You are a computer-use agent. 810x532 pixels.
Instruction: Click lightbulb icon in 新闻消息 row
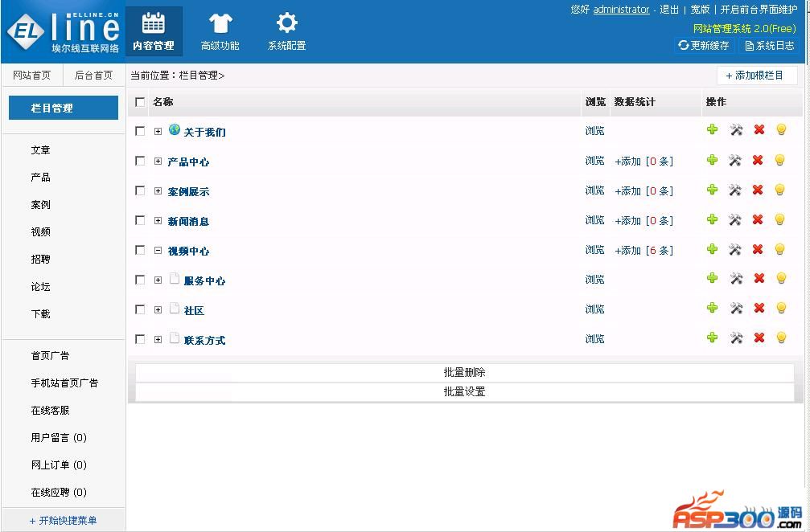[779, 220]
